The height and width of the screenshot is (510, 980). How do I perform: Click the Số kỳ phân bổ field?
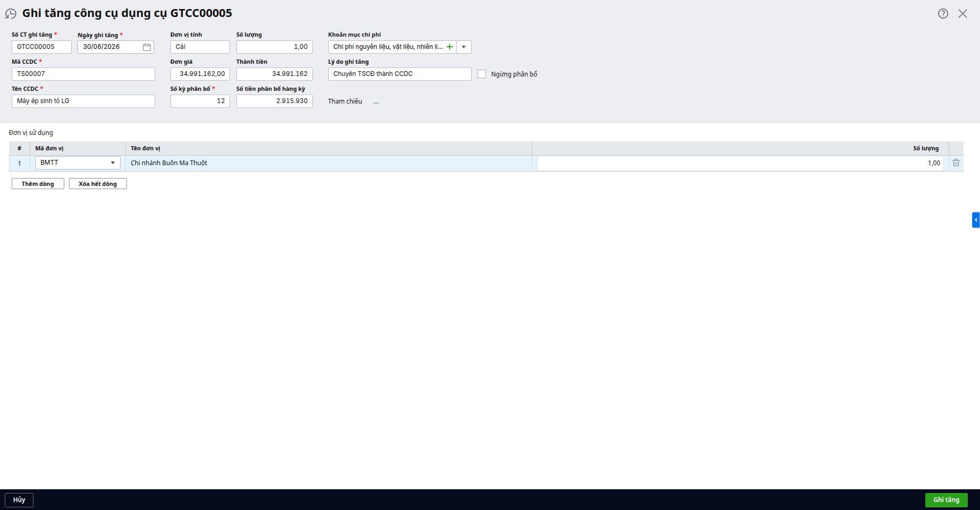point(200,101)
